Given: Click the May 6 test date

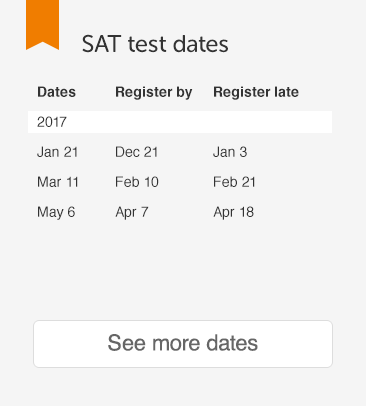Looking at the screenshot, I should [x=56, y=213].
